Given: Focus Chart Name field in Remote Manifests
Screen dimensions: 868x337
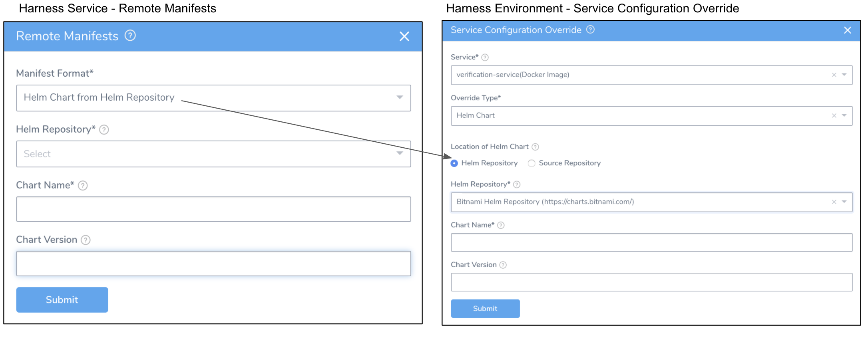Looking at the screenshot, I should pos(213,209).
